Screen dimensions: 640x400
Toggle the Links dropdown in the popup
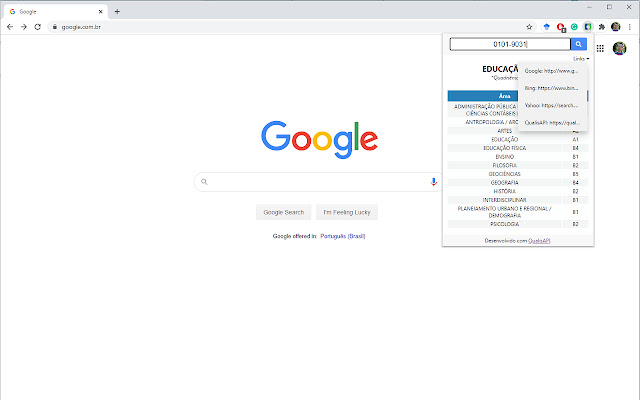click(x=581, y=59)
